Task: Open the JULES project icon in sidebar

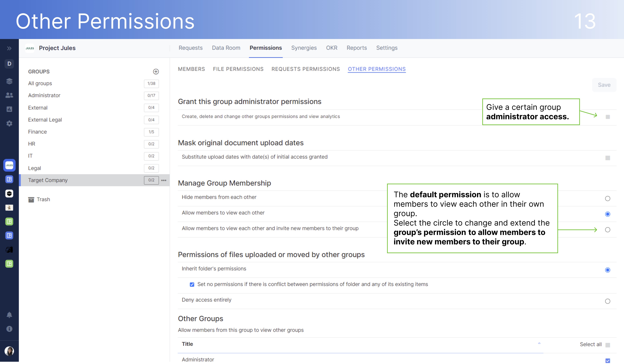Action: 9,165
